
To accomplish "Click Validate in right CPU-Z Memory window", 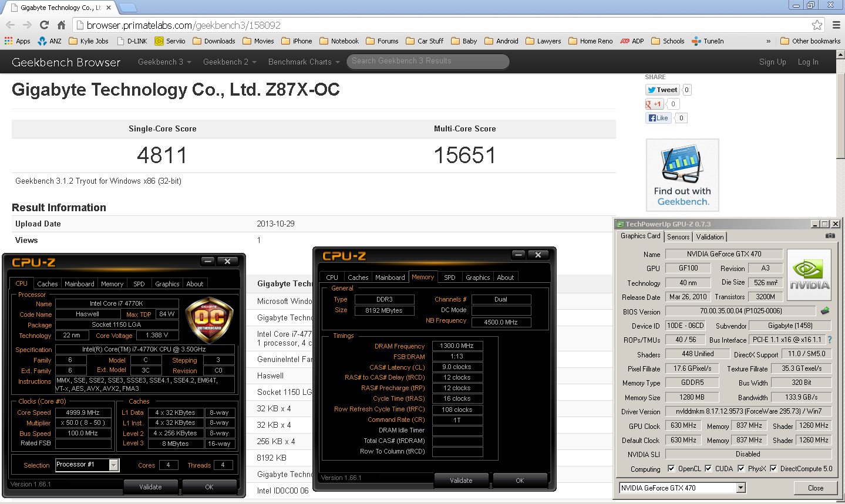I will pyautogui.click(x=461, y=481).
